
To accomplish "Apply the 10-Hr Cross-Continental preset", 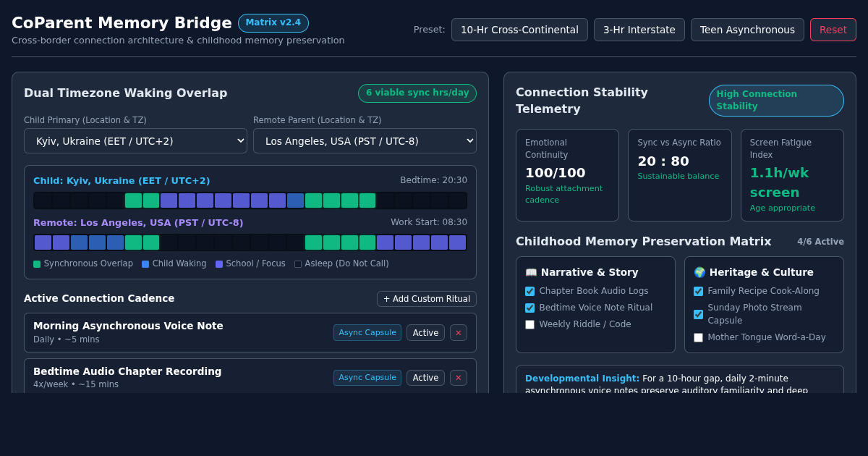I will (x=519, y=30).
